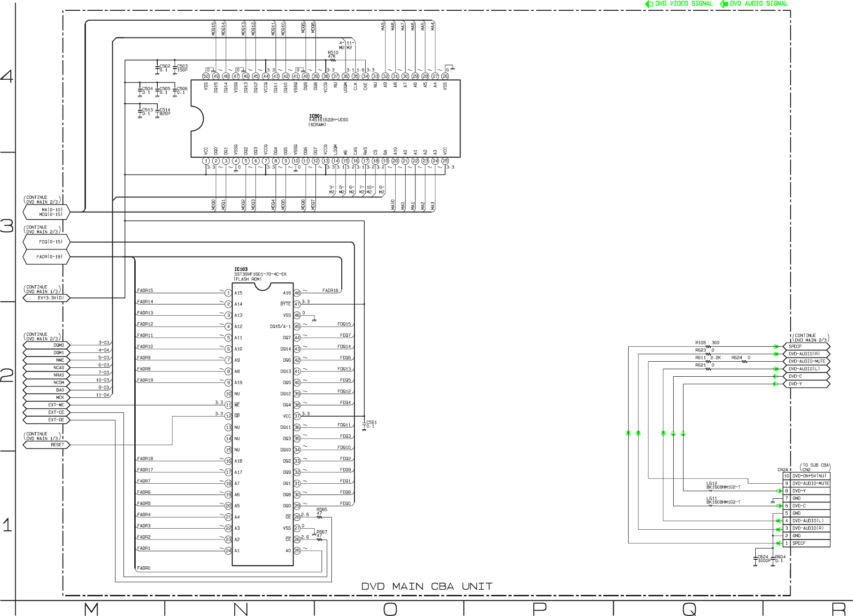The image size is (853, 616).
Task: Select the IC501 SDRAM part label
Action: (328, 120)
